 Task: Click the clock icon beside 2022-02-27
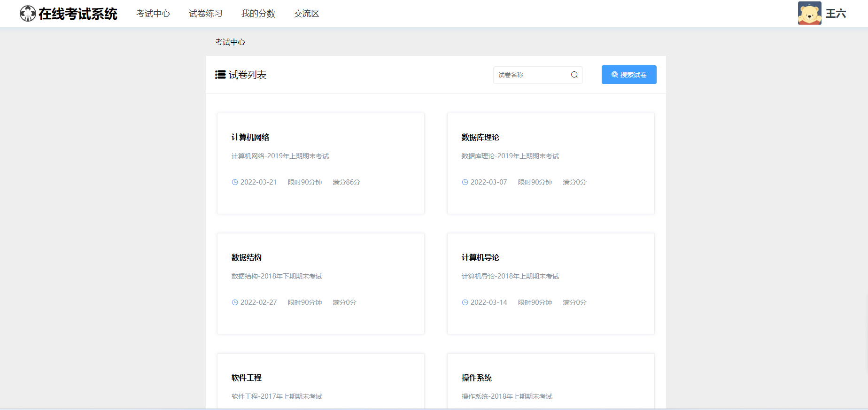(235, 302)
